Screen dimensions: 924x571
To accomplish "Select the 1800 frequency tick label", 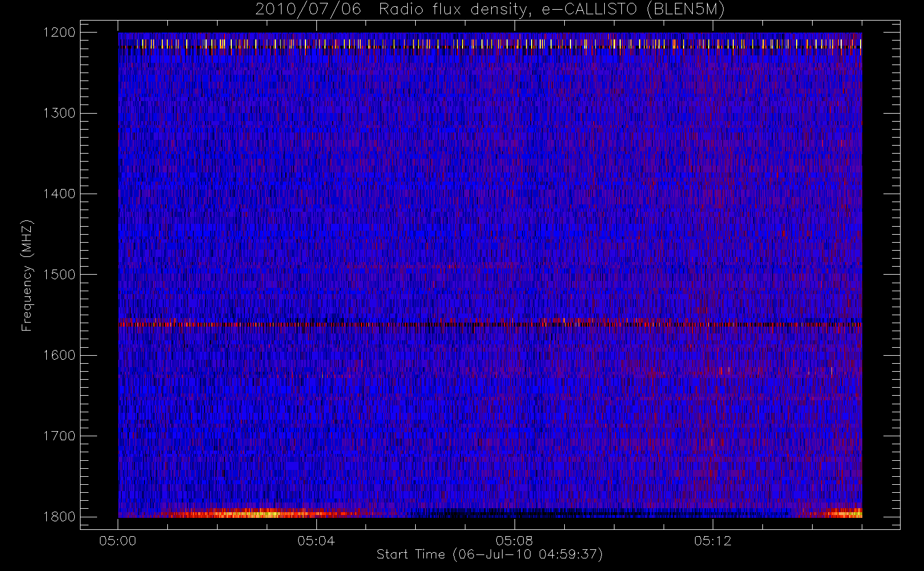I will coord(59,517).
